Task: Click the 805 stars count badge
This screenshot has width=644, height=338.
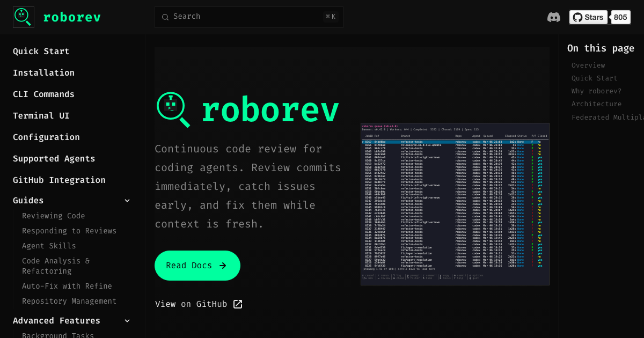Action: [x=620, y=17]
